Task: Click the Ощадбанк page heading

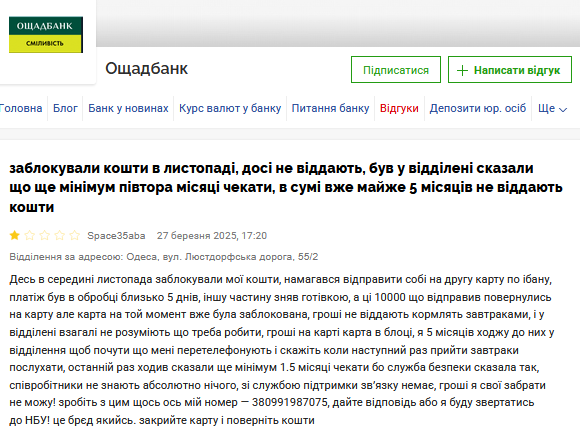Action: (146, 69)
